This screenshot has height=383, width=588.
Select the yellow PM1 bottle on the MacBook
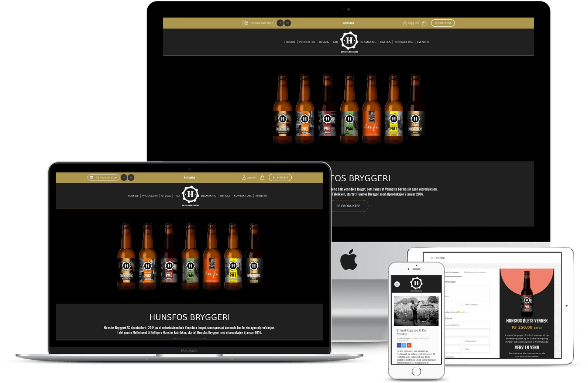click(x=233, y=256)
